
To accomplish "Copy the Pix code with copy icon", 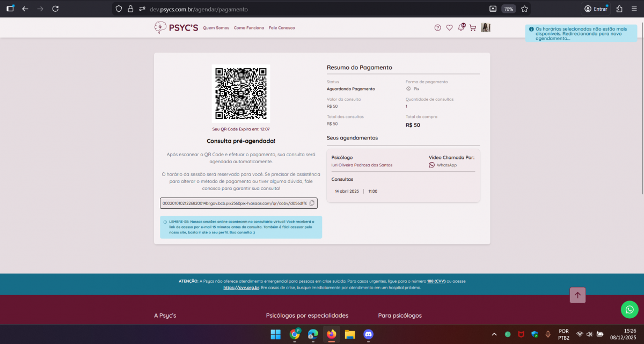I will pos(312,203).
